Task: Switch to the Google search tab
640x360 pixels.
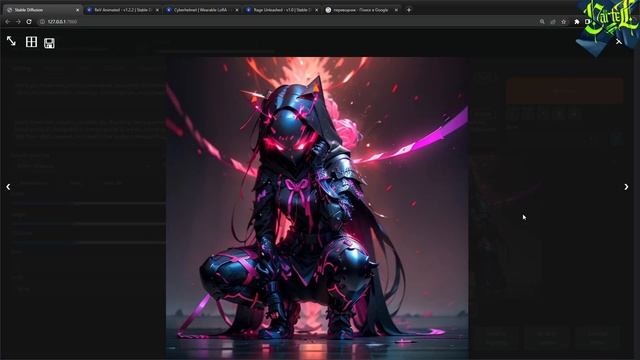Action: 362,10
